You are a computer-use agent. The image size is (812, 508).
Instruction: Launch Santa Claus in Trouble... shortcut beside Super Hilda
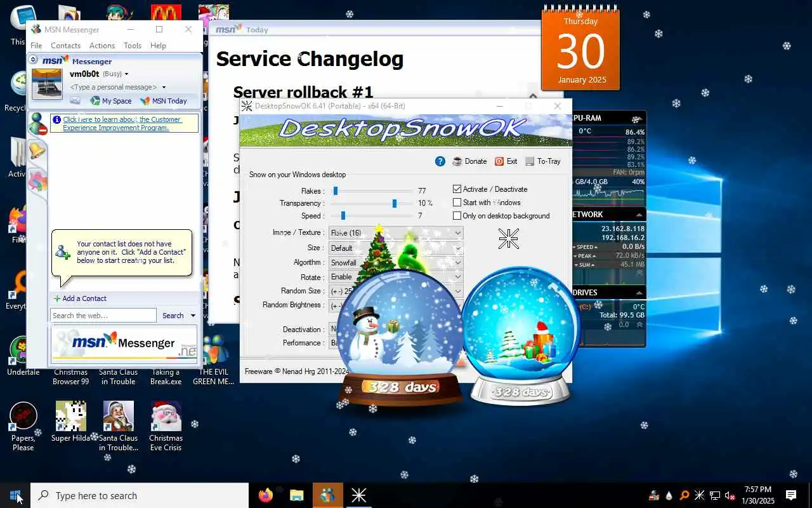[x=118, y=426]
